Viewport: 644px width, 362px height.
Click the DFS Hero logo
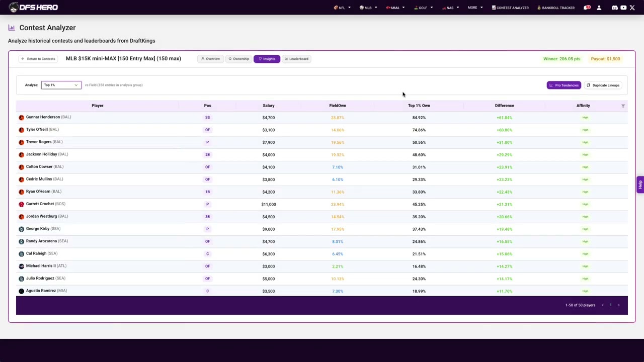(x=33, y=8)
